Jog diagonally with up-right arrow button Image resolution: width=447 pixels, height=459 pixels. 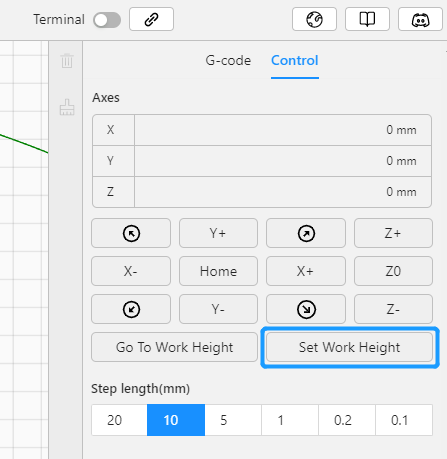(306, 233)
